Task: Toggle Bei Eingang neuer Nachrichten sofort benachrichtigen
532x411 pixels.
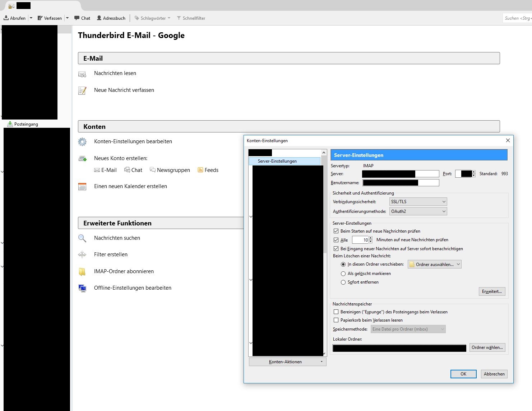Action: pos(336,249)
